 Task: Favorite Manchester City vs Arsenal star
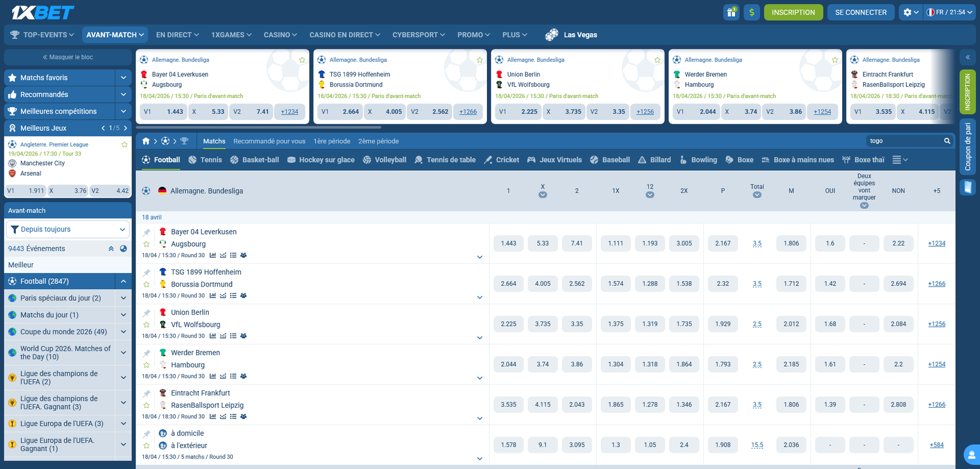point(124,144)
